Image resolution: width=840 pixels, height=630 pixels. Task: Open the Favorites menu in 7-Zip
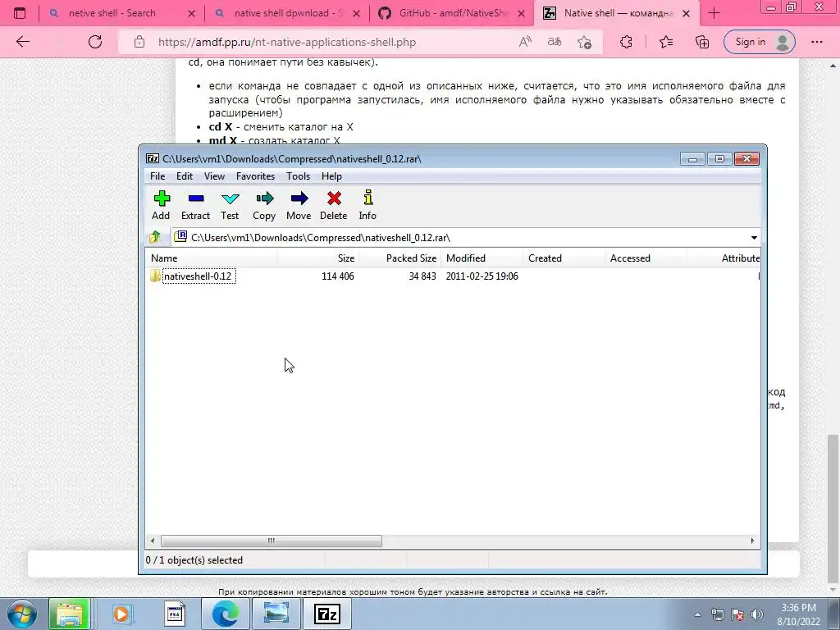[256, 176]
